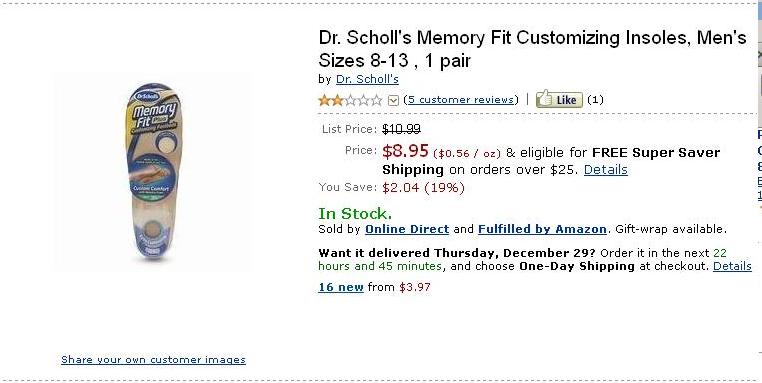This screenshot has width=762, height=383.
Task: Click the star rating icons
Action: pyautogui.click(x=350, y=100)
